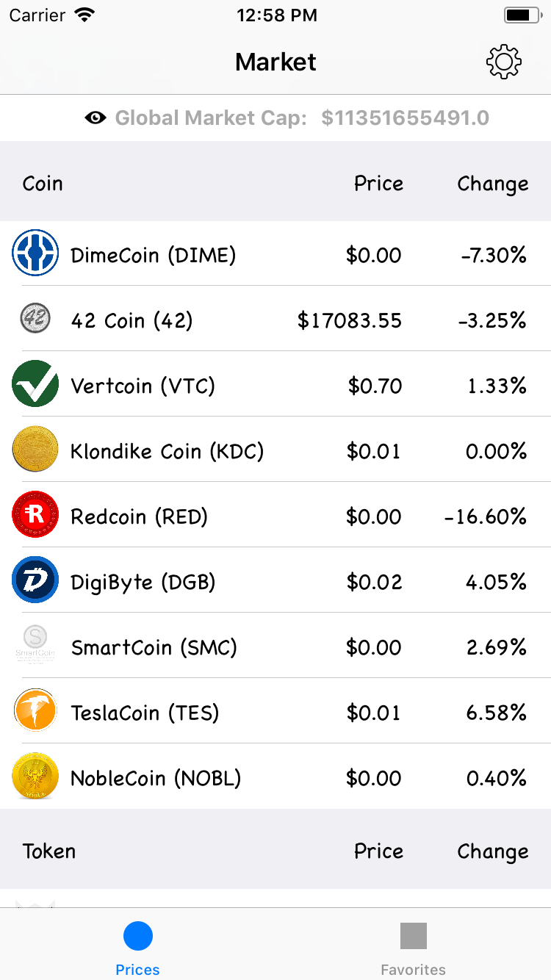Toggle the eye icon beside Global Market Cap

(96, 118)
